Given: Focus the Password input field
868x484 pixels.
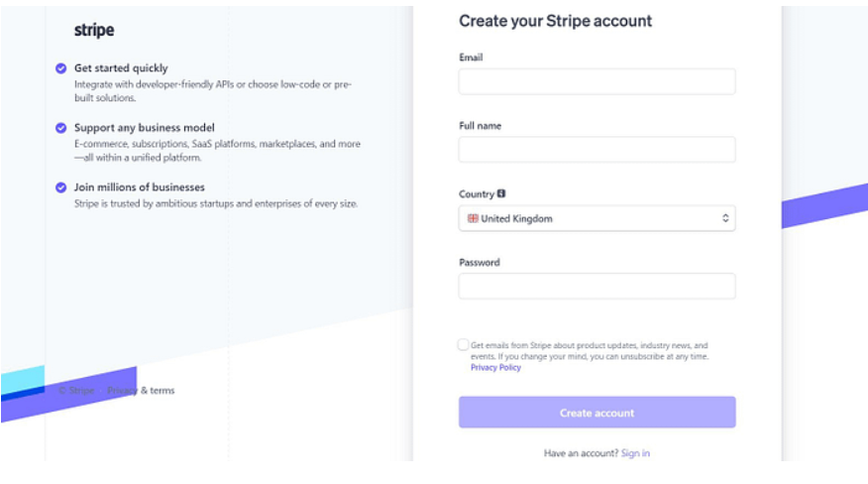Looking at the screenshot, I should click(x=597, y=286).
